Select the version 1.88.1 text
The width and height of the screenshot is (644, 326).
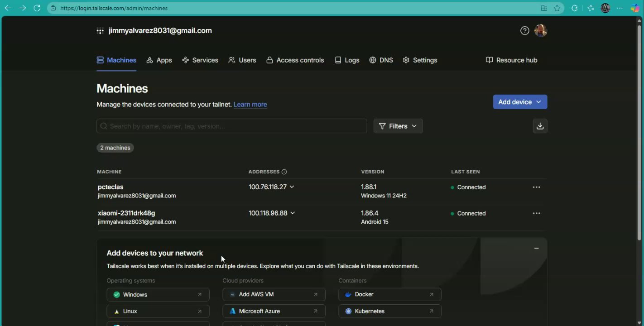click(x=369, y=187)
